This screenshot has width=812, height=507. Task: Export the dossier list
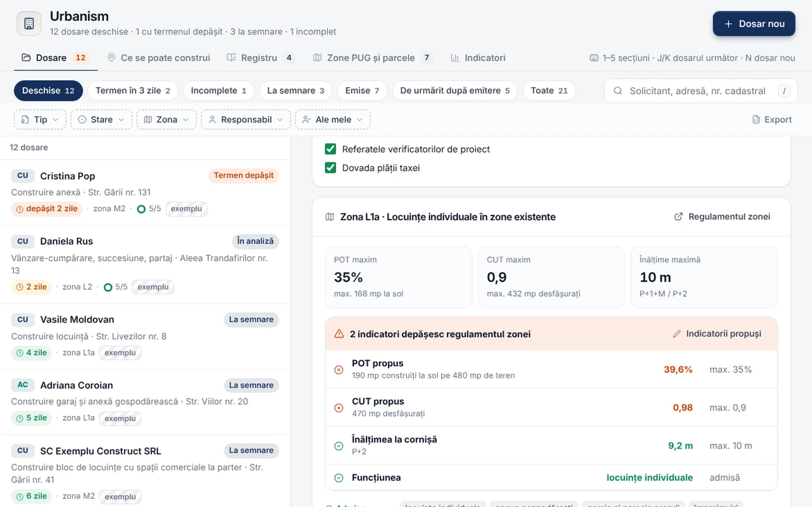pos(772,120)
